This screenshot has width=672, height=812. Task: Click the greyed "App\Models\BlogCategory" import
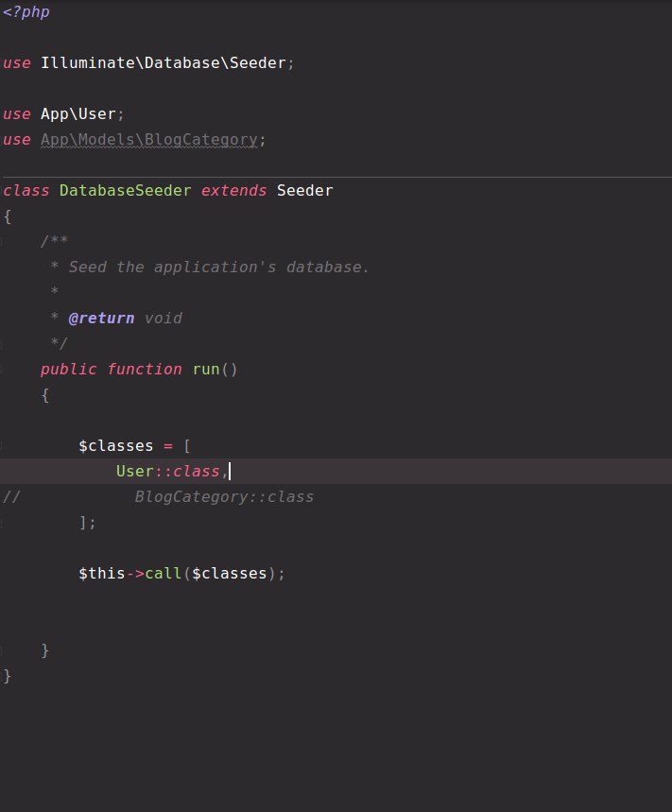(149, 140)
